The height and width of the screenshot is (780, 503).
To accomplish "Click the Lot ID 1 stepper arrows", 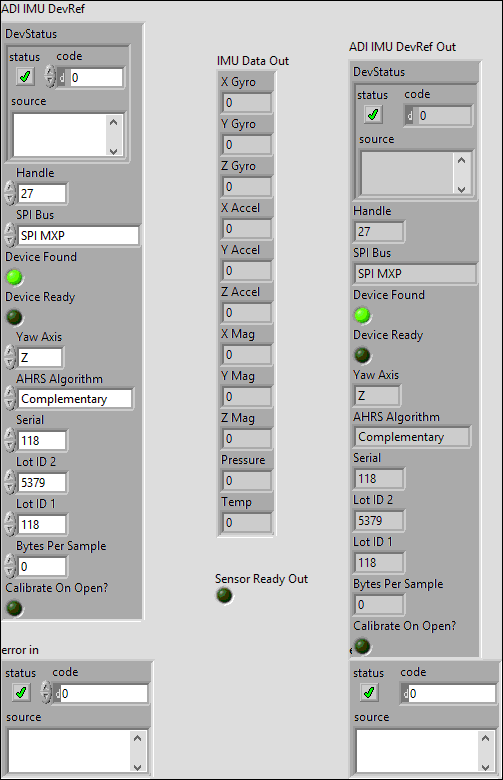I will point(10,524).
